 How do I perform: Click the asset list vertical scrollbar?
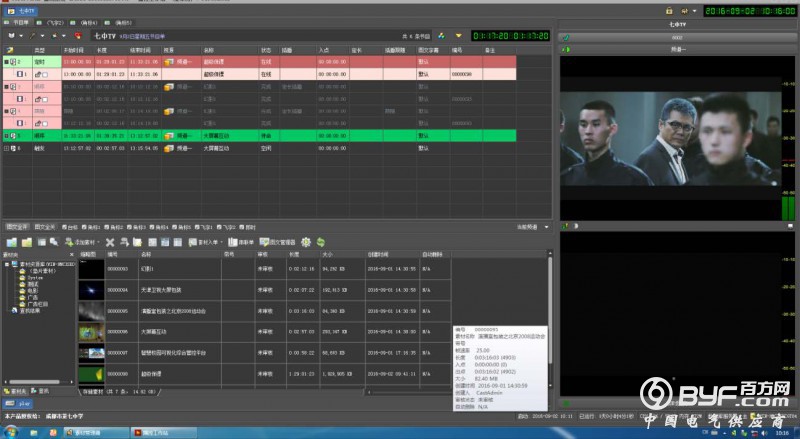click(x=549, y=320)
